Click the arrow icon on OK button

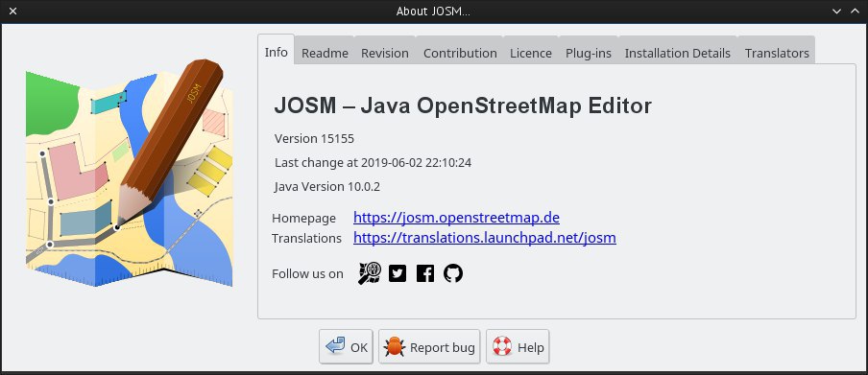[x=335, y=346]
